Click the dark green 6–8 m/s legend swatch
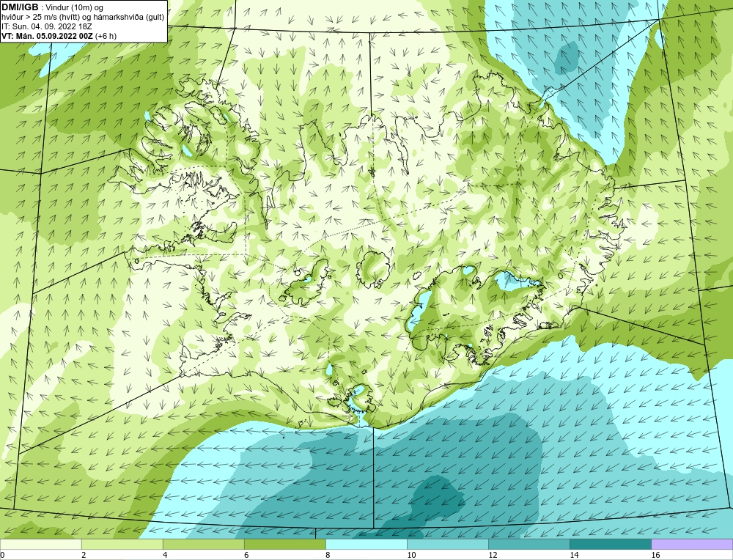 point(285,545)
